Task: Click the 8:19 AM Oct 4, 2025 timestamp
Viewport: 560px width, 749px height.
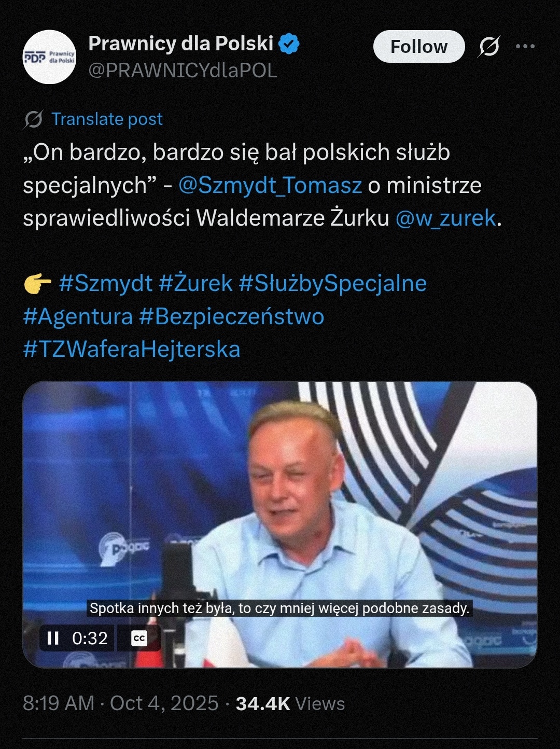Action: [x=121, y=703]
